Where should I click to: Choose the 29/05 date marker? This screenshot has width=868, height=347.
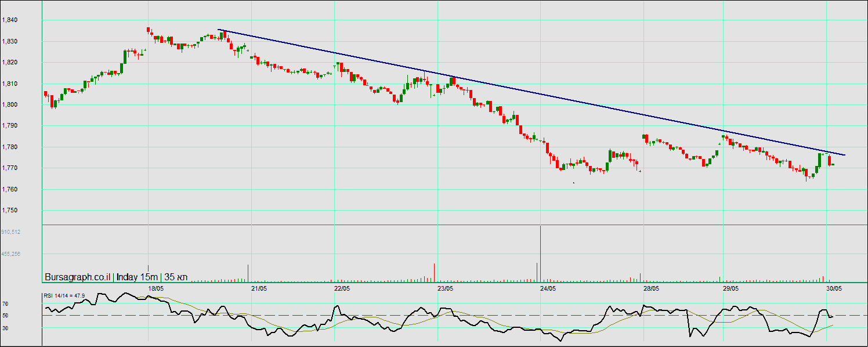pyautogui.click(x=730, y=288)
